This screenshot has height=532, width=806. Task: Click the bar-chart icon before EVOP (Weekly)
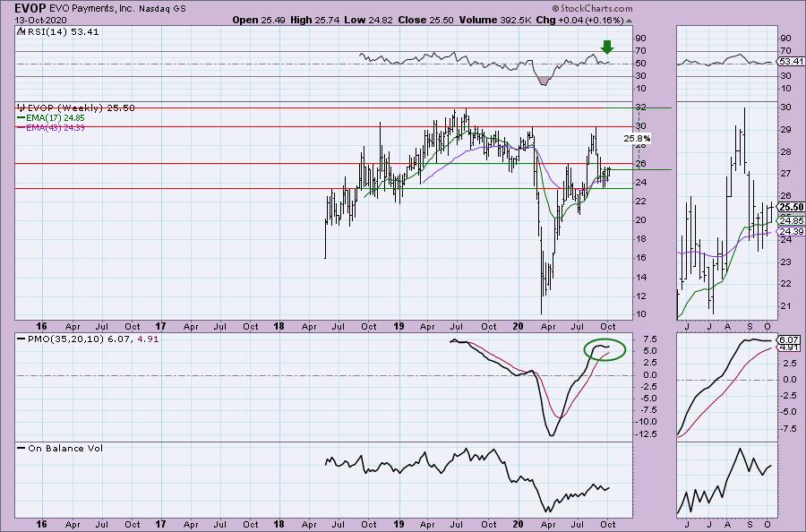21,107
